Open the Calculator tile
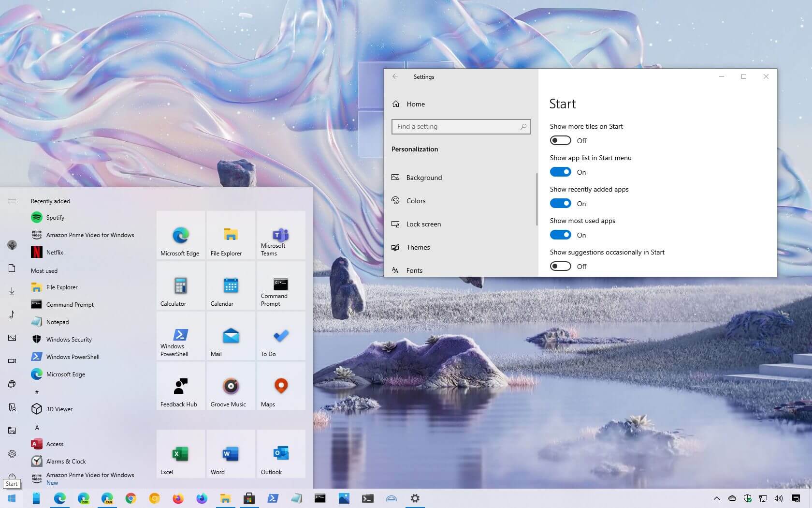Image resolution: width=812 pixels, height=508 pixels. click(x=181, y=285)
